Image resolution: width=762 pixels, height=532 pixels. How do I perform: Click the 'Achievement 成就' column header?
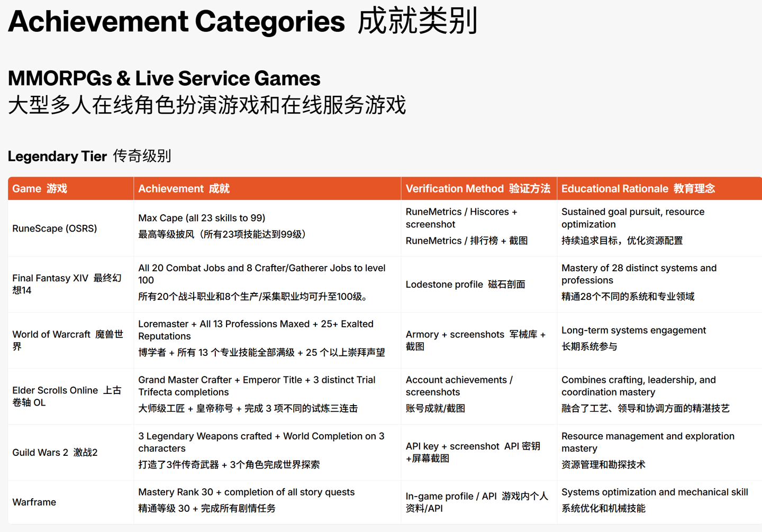pos(267,188)
